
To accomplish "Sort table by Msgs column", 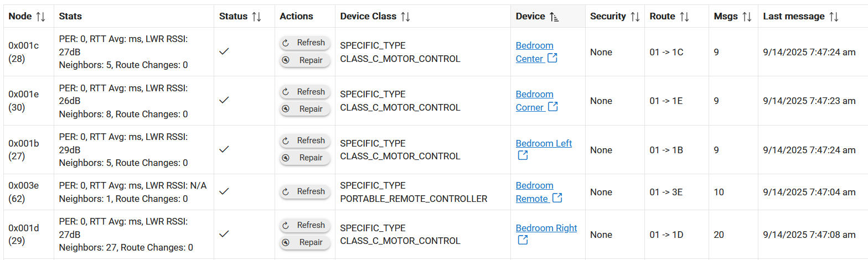I will 747,17.
